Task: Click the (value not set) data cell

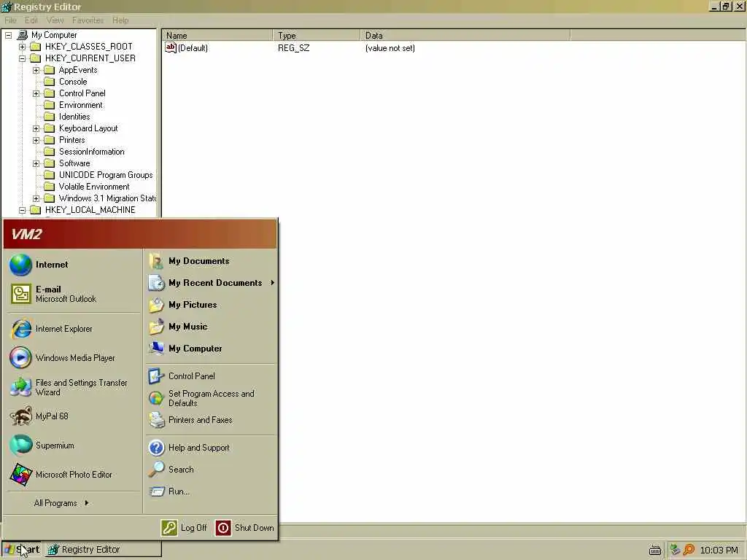Action: (x=390, y=48)
